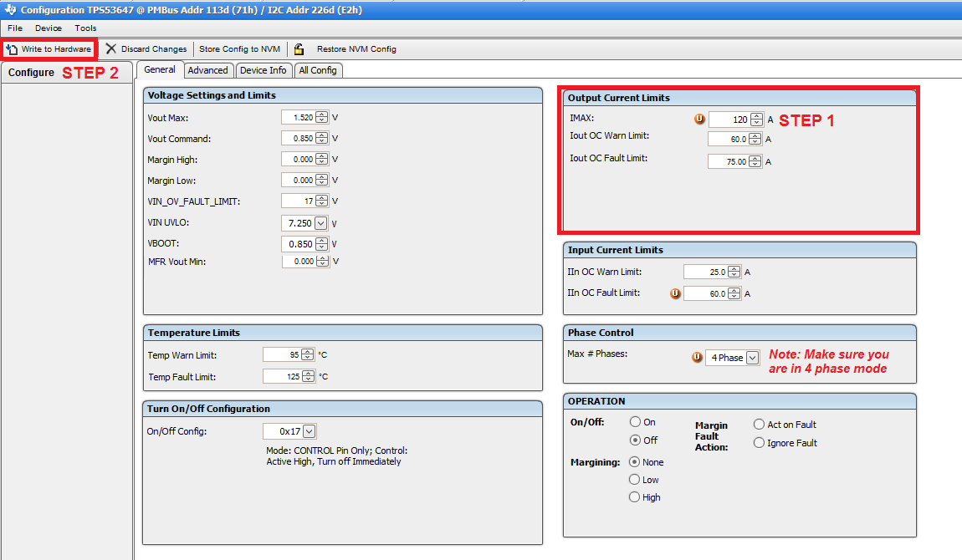
Task: Click the VIN_OV_FAULT_LIMIT spinner arrows
Action: pyautogui.click(x=321, y=201)
